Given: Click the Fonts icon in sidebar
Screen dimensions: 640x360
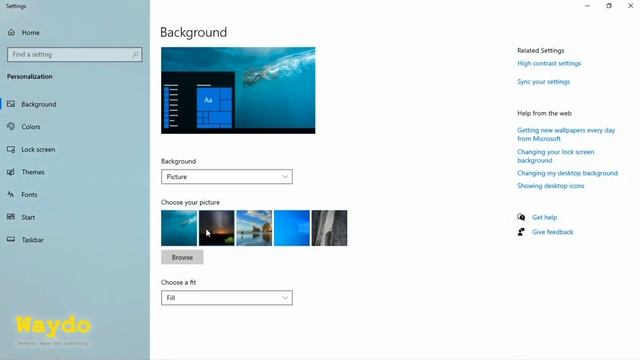Looking at the screenshot, I should 11,195.
